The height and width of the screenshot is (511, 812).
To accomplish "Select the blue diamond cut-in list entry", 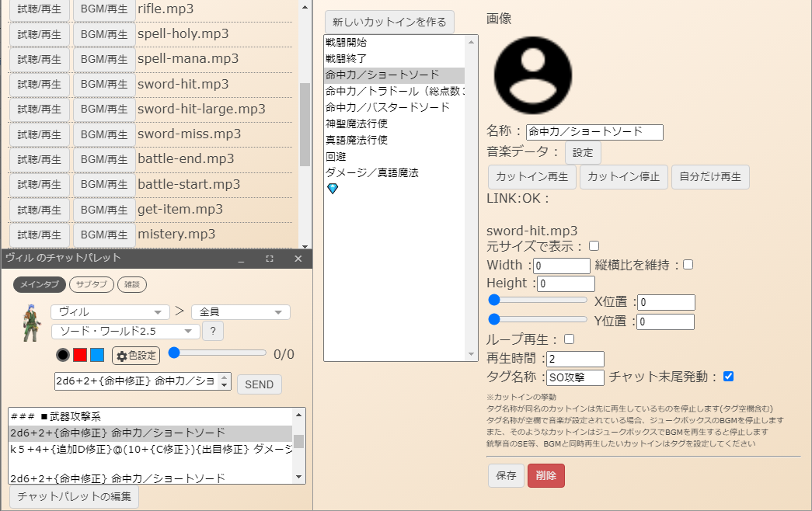I will tap(333, 188).
